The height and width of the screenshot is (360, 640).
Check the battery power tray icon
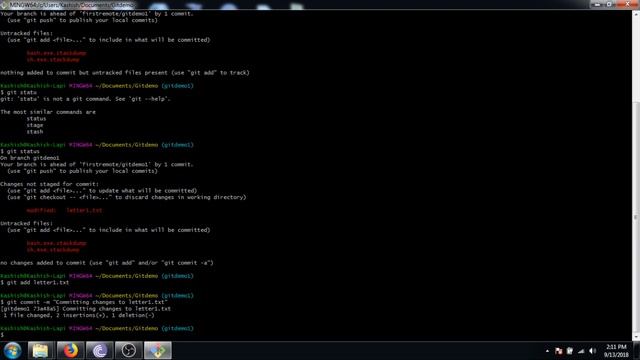point(569,351)
